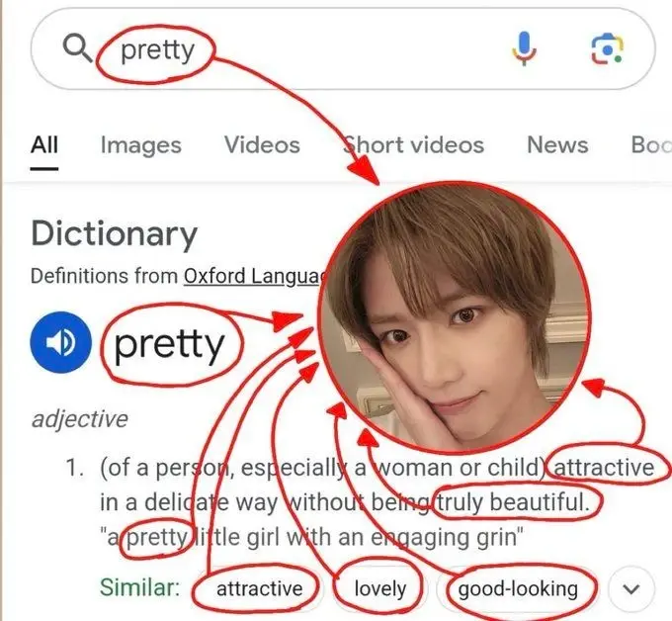Viewport: 672px width, 621px height.
Task: Select the 'lovely' synonym chip
Action: pos(380,589)
